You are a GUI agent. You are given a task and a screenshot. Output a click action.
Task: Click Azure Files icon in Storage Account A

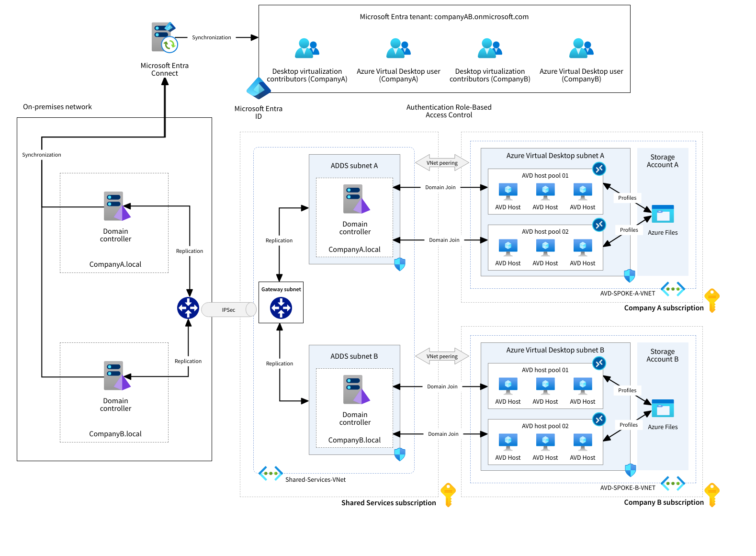coord(663,214)
